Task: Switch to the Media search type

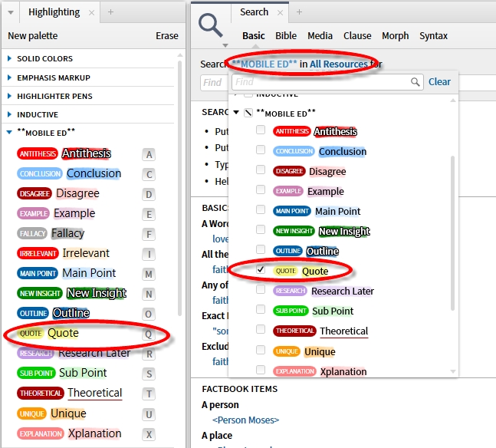Action: click(320, 36)
